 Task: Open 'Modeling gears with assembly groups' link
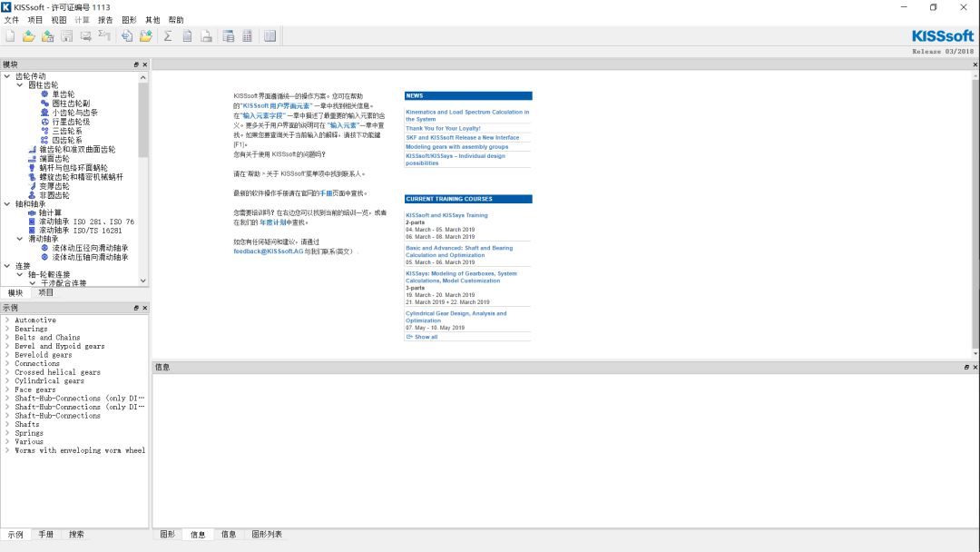click(x=456, y=147)
